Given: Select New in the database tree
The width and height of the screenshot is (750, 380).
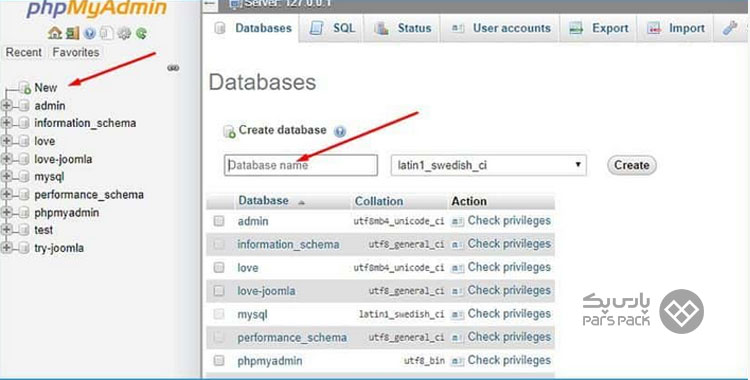Looking at the screenshot, I should [45, 88].
